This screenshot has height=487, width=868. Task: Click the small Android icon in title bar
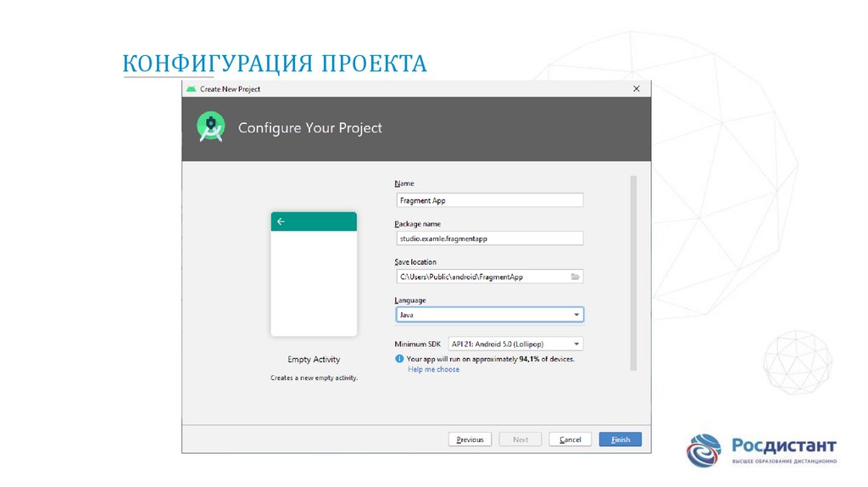192,88
